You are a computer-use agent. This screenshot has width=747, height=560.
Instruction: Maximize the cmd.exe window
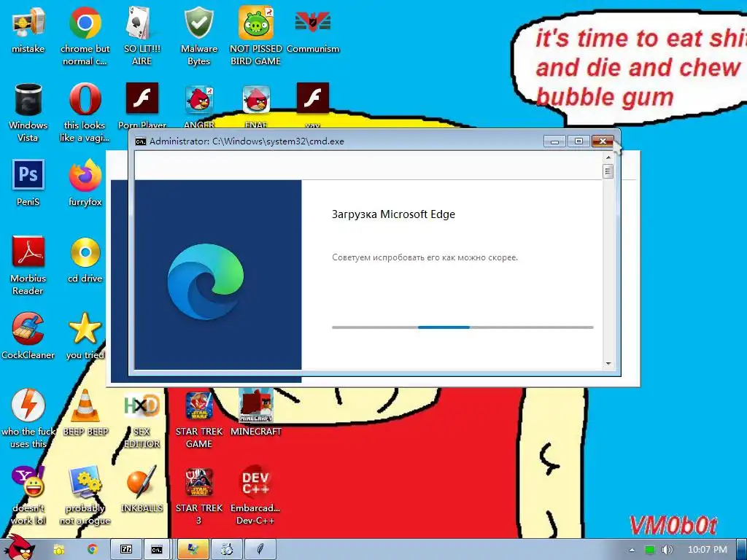[578, 141]
